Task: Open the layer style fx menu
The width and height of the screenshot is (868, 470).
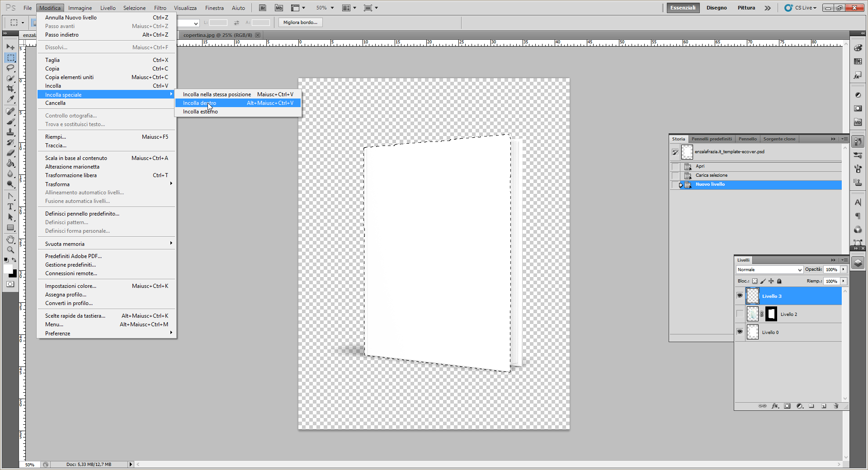Action: (775, 406)
